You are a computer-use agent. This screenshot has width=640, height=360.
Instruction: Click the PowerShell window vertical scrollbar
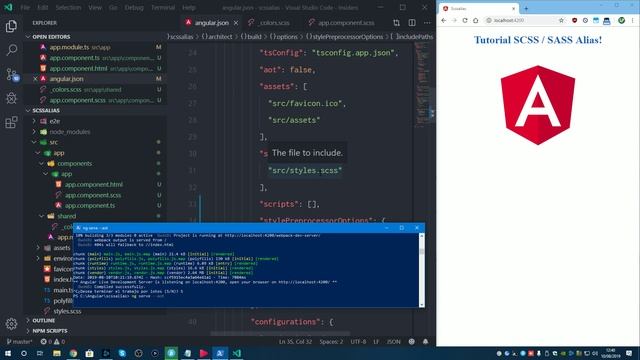[x=422, y=270]
